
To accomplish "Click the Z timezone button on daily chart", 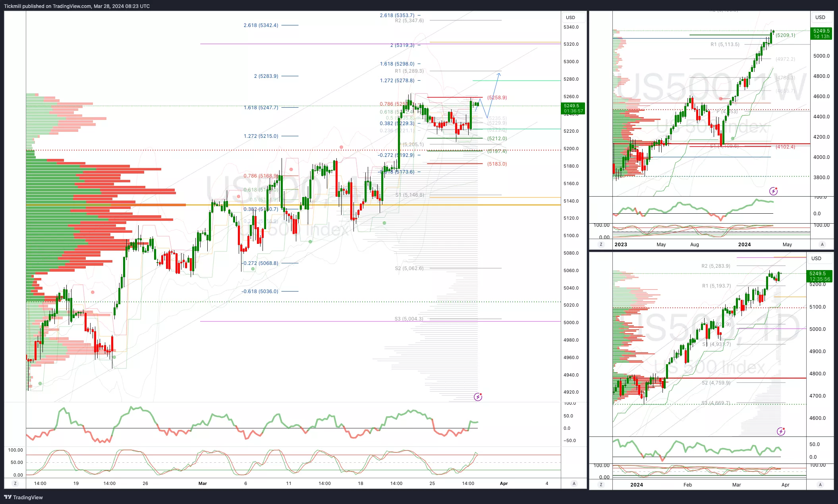I will [601, 485].
